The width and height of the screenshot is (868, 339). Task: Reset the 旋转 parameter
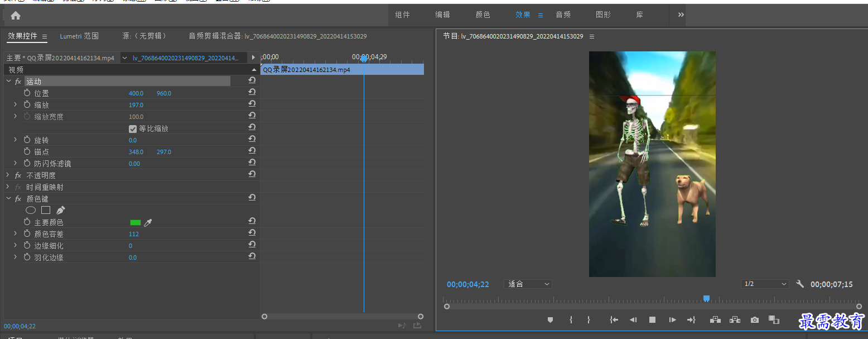pyautogui.click(x=252, y=140)
